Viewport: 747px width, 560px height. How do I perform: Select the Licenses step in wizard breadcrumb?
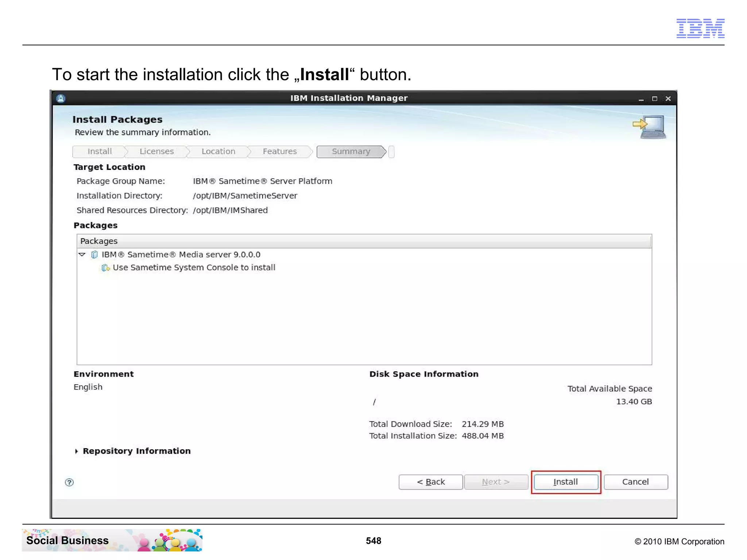pyautogui.click(x=156, y=152)
